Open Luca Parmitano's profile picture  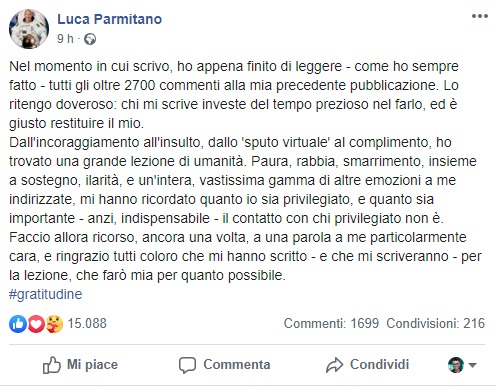[x=29, y=29]
